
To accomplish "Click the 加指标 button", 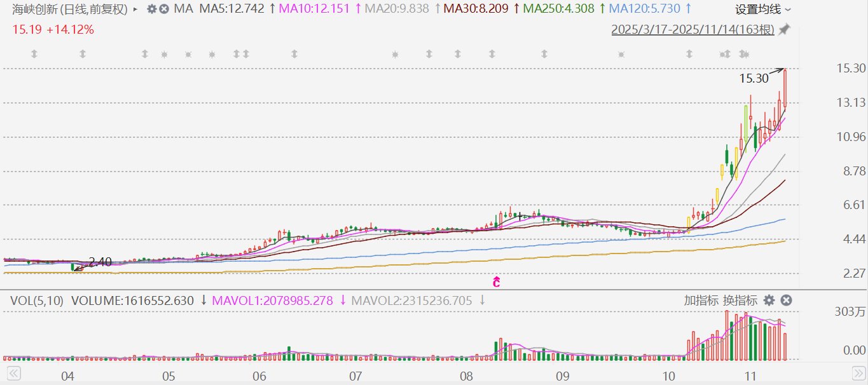I will click(701, 301).
